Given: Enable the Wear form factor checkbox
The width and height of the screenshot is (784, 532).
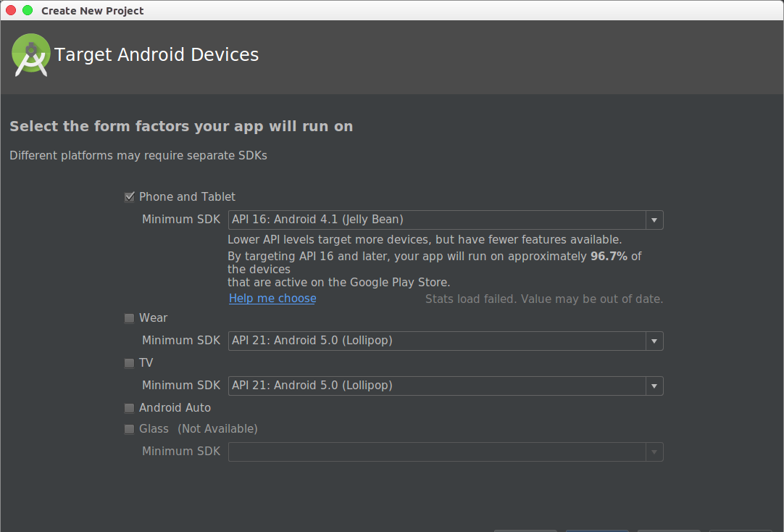Looking at the screenshot, I should [130, 318].
